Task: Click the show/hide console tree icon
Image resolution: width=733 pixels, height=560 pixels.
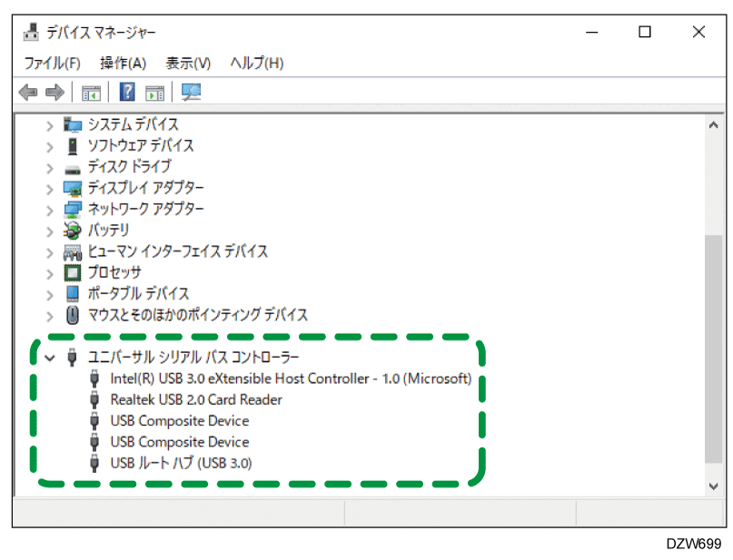Action: 91,92
